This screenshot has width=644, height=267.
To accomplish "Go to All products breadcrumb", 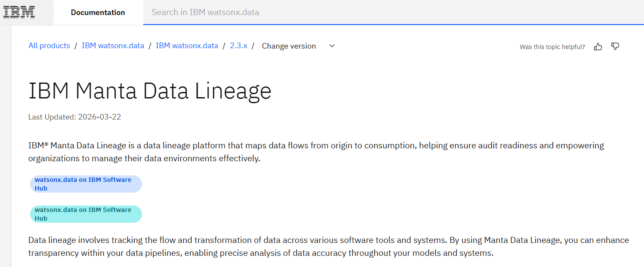I will point(49,46).
